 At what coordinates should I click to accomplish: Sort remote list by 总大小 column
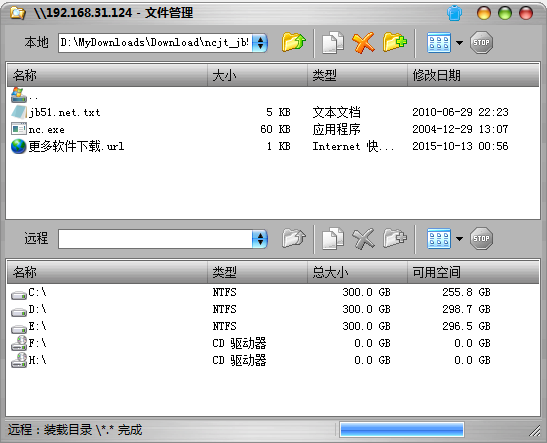pos(358,272)
